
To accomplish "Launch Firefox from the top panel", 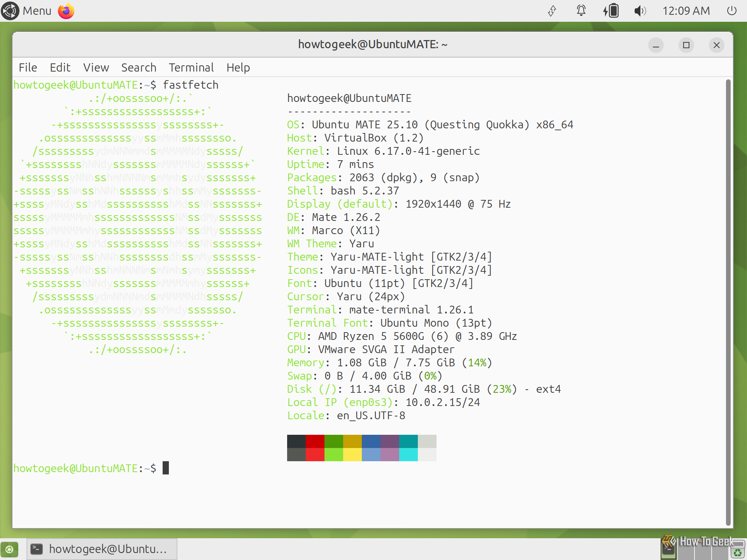I will pos(66,11).
